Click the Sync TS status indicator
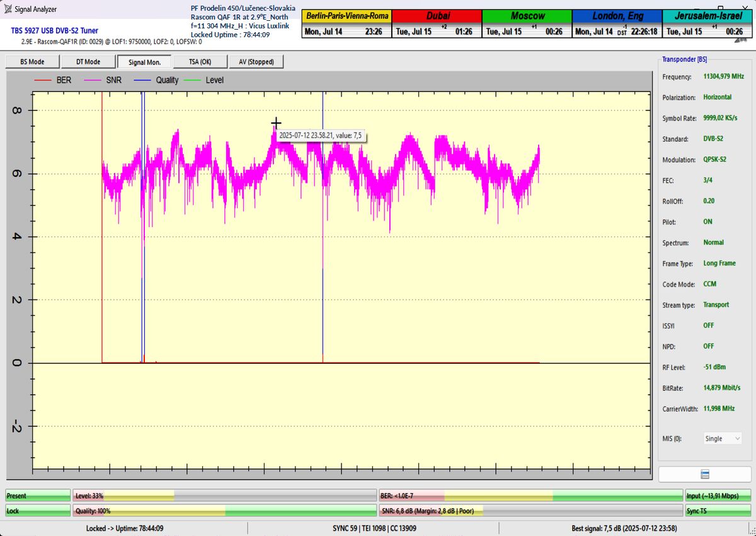This screenshot has width=756, height=536. tap(718, 511)
